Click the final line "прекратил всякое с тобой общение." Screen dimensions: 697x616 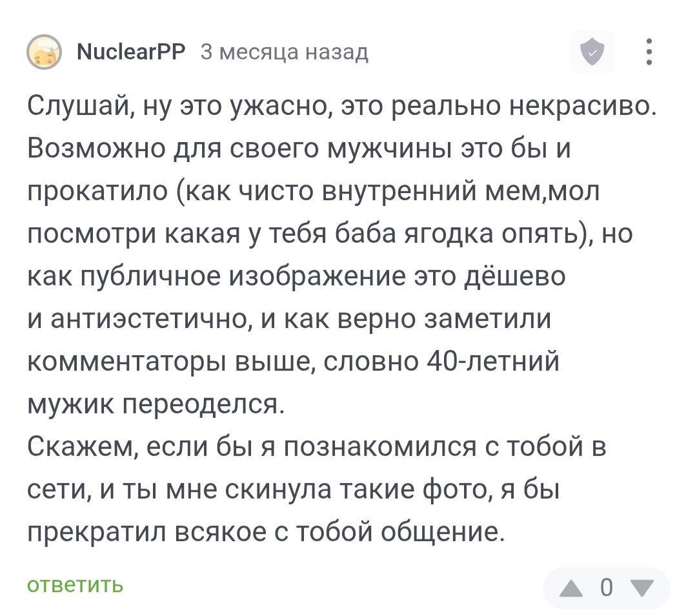(265, 533)
